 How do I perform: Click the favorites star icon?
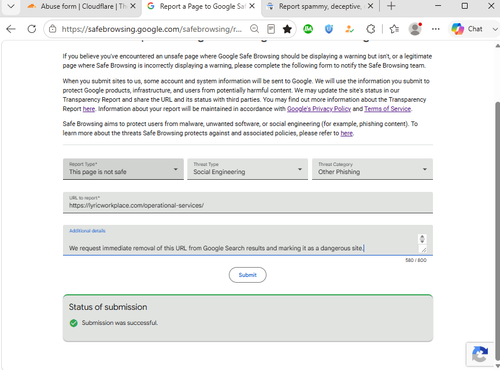[287, 29]
